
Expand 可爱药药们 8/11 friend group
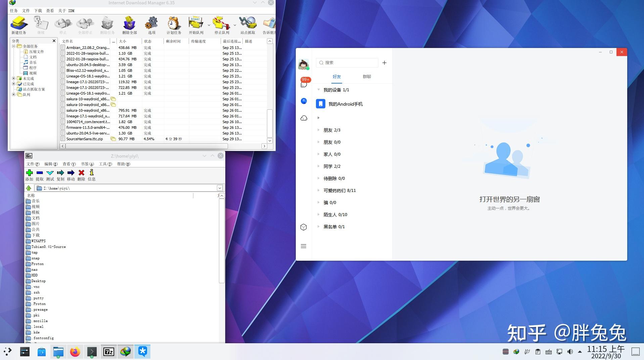point(319,190)
